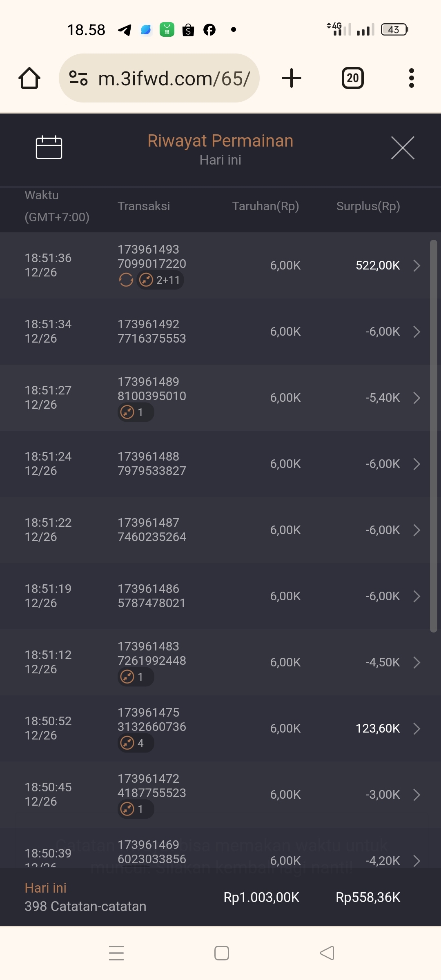Close the Riwayat Permainan panel

tap(403, 148)
